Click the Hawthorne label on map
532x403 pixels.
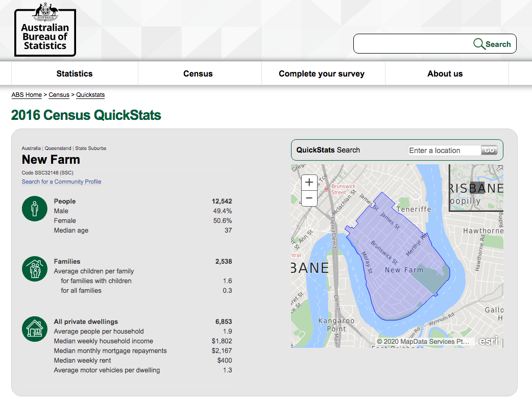click(x=483, y=231)
